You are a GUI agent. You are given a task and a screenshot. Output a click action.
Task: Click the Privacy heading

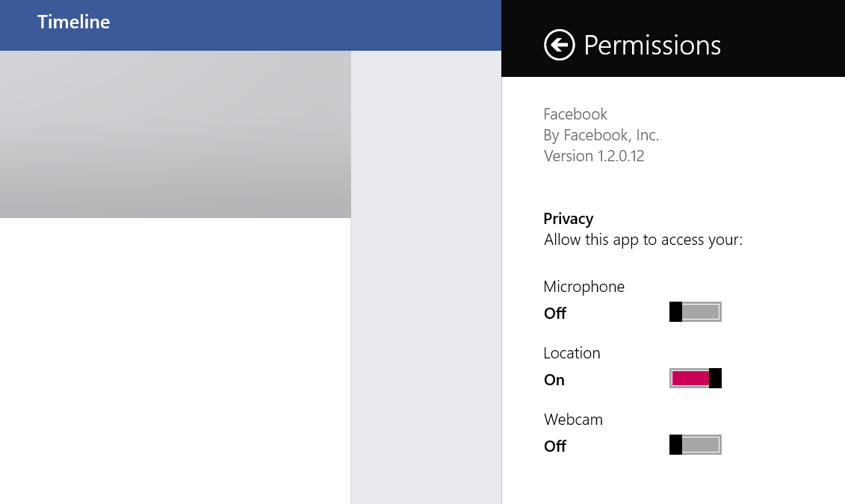click(568, 218)
